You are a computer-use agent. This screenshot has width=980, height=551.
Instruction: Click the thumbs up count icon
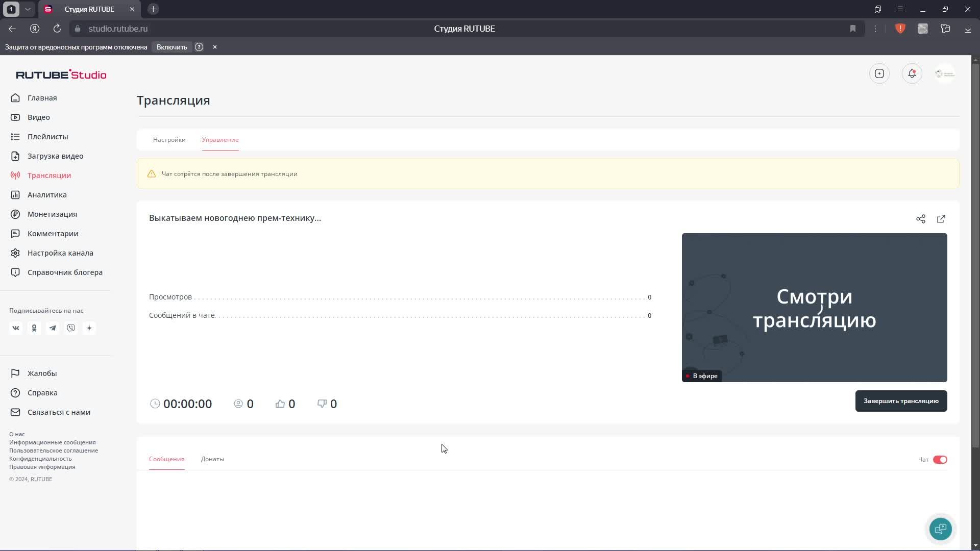click(x=280, y=404)
